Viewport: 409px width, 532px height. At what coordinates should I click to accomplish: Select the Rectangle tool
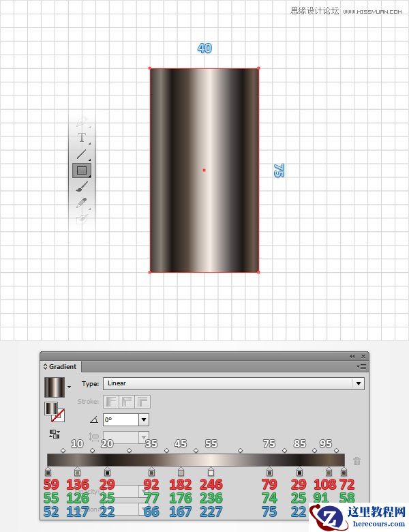pyautogui.click(x=82, y=171)
